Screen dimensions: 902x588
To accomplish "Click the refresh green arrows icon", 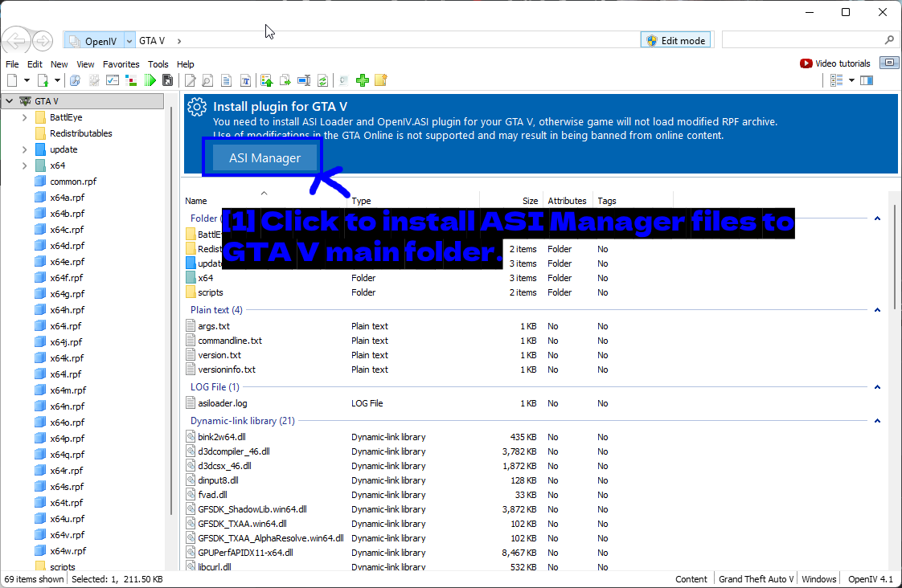I will click(322, 80).
